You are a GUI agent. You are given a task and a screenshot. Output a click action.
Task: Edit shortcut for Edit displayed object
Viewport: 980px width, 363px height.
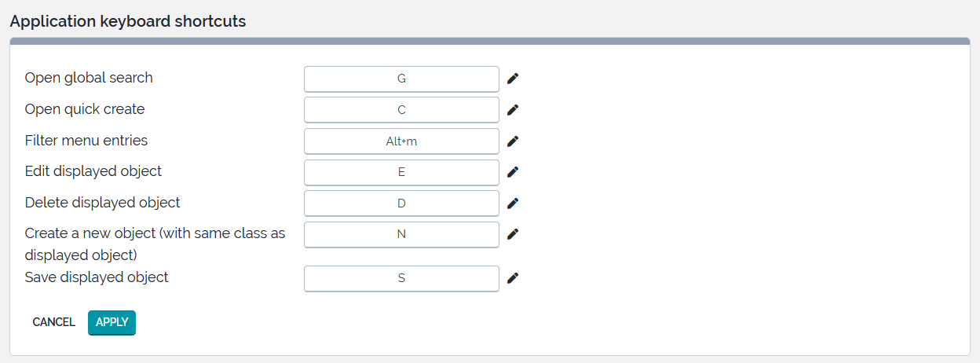pyautogui.click(x=513, y=172)
